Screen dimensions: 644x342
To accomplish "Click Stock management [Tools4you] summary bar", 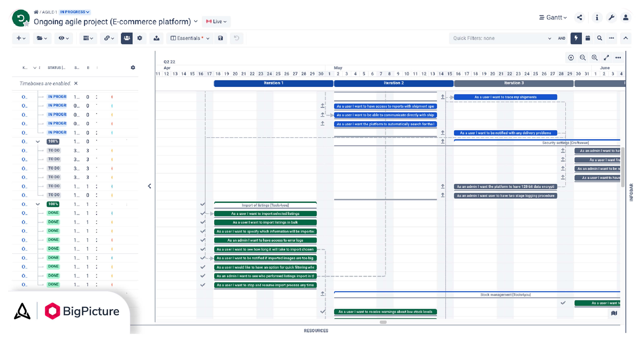I will (477, 294).
